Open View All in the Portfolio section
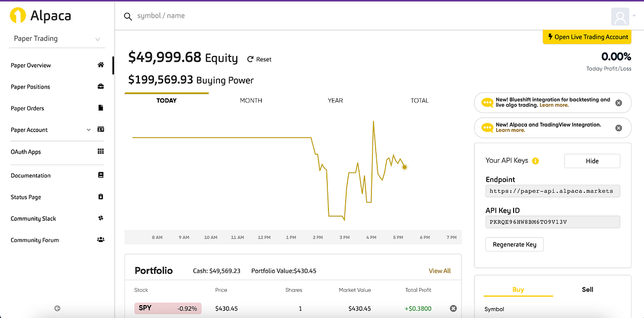The width and height of the screenshot is (644, 318). (440, 270)
